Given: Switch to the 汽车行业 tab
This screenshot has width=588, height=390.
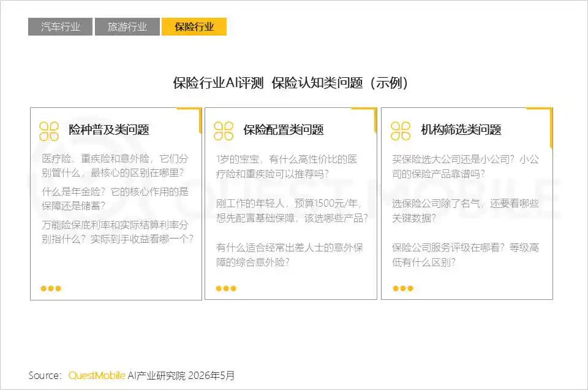Looking at the screenshot, I should (60, 26).
